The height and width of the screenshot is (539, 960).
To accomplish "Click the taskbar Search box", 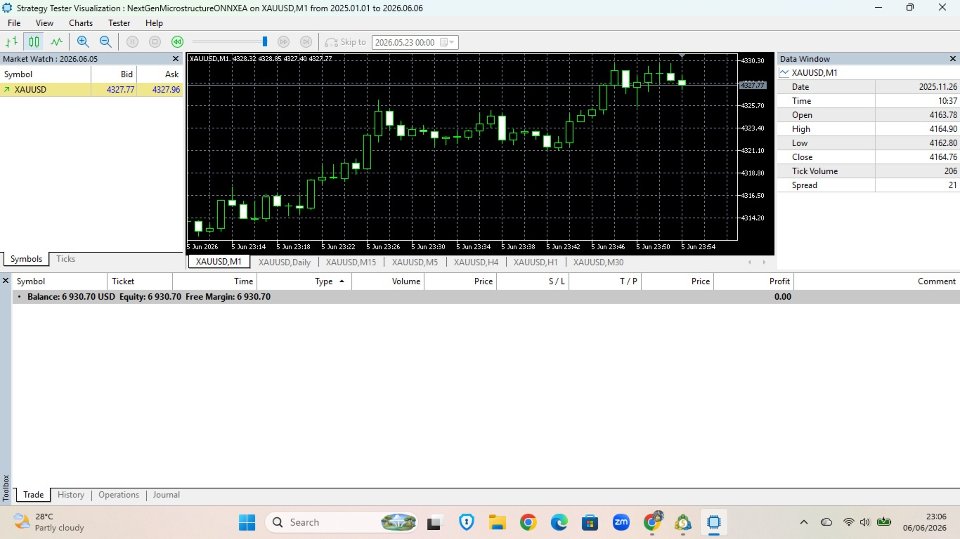I will (x=343, y=522).
